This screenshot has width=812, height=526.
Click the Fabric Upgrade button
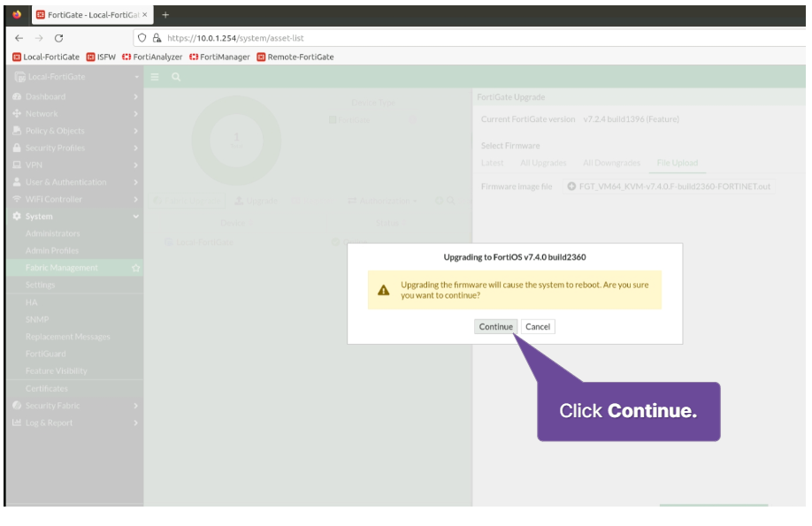[188, 201]
